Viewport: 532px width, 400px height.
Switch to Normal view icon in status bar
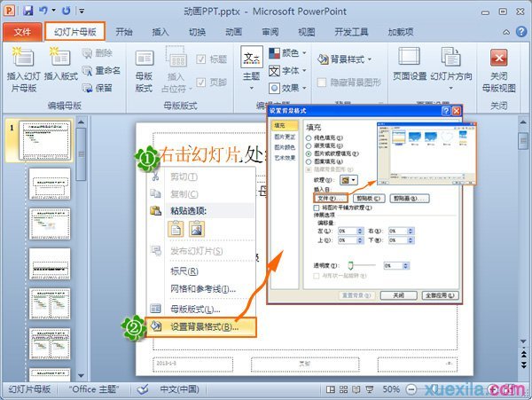click(x=330, y=389)
